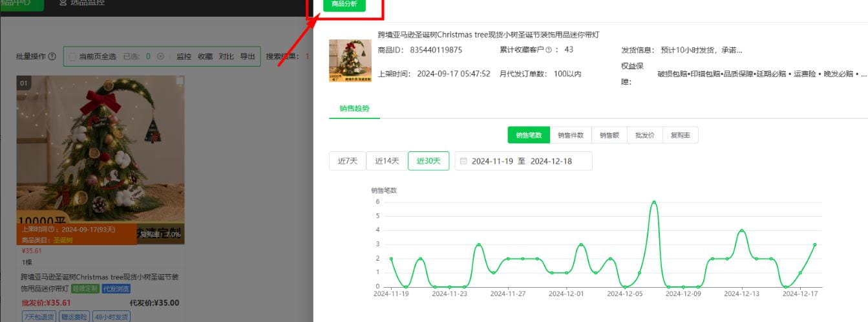
Task: Click the chart peak point at value 6
Action: coord(654,202)
